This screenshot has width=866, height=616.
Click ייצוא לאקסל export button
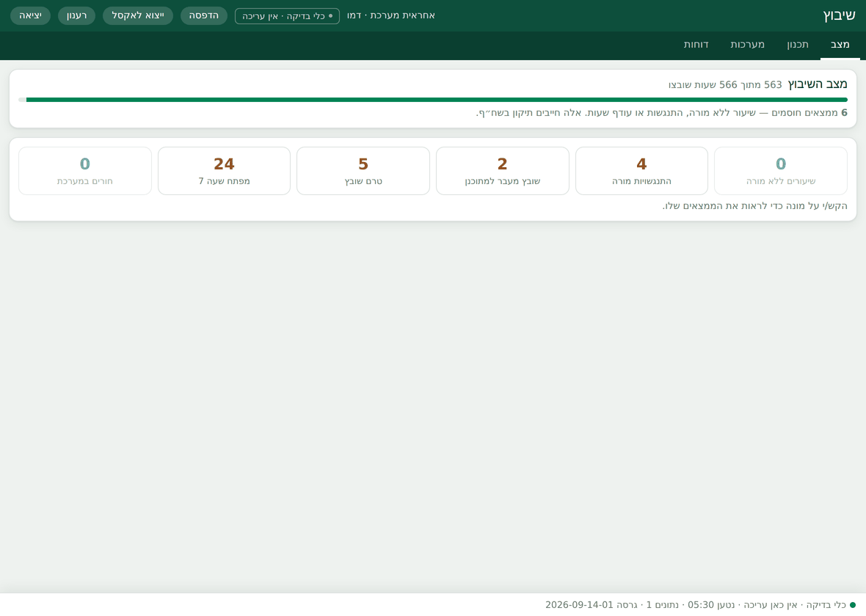pos(138,15)
